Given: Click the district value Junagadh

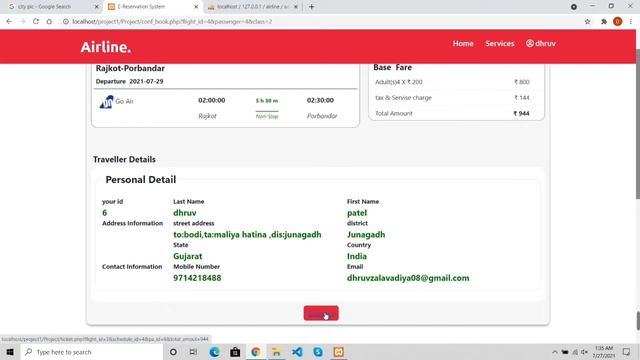Looking at the screenshot, I should [x=366, y=235].
